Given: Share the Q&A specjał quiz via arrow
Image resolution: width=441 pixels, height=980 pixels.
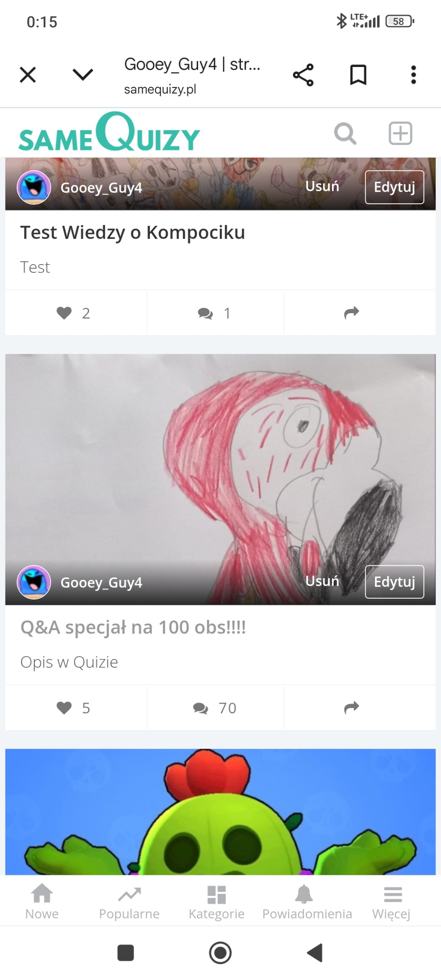Looking at the screenshot, I should (352, 708).
